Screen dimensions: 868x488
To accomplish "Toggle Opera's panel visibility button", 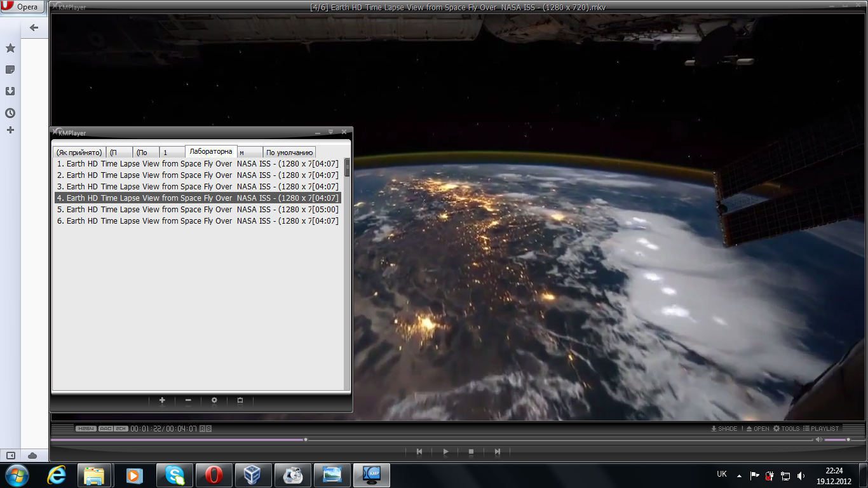I will point(10,456).
